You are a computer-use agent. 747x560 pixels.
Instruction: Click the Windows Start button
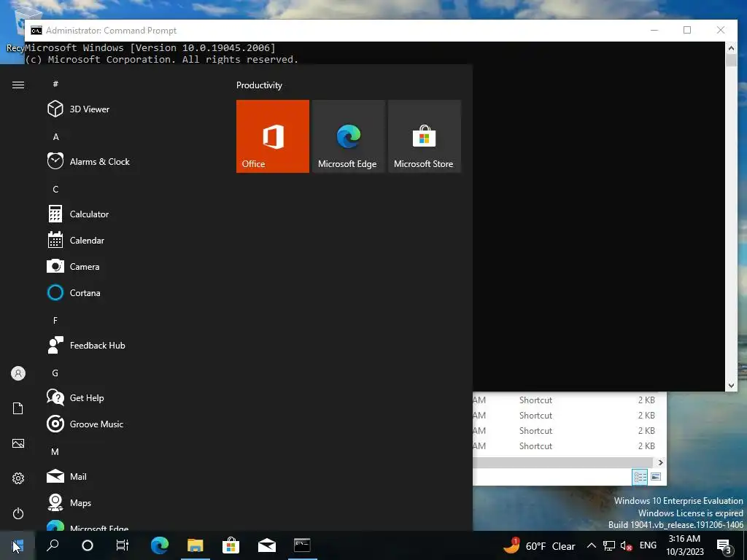[x=18, y=545]
